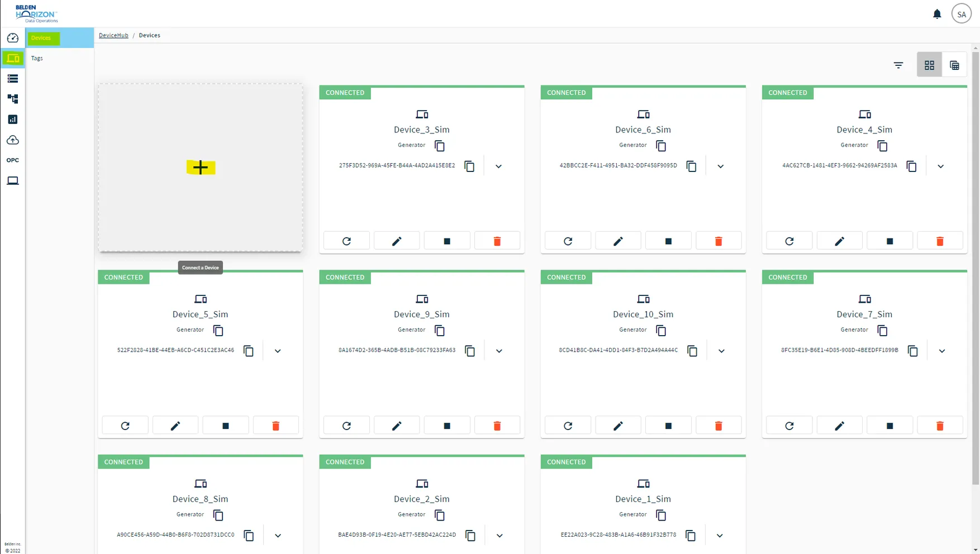Edit Device_7_Sim
The height and width of the screenshot is (554, 980).
839,426
